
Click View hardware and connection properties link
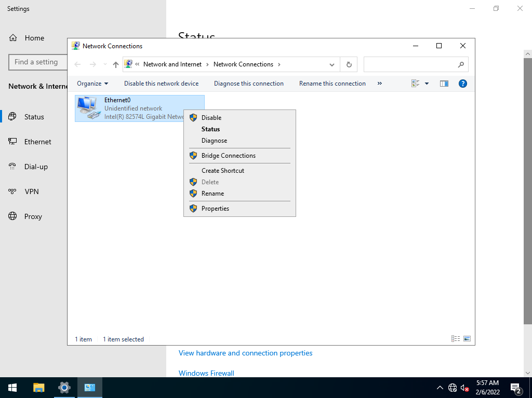coord(245,353)
